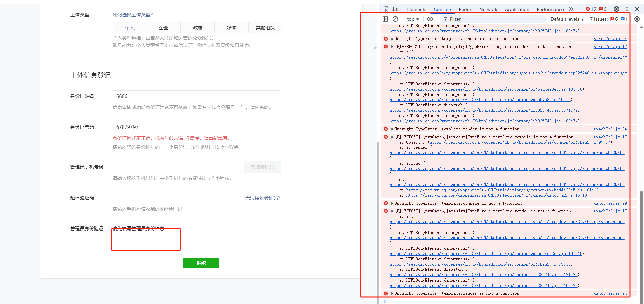Open the 'top' JavaScript context dropdown
Screen dimensions: 644x304
point(413,19)
